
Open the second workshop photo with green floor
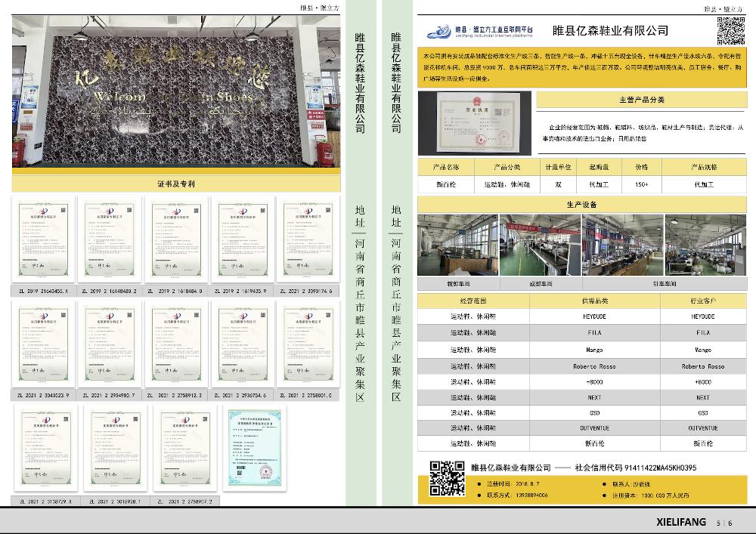tap(541, 245)
